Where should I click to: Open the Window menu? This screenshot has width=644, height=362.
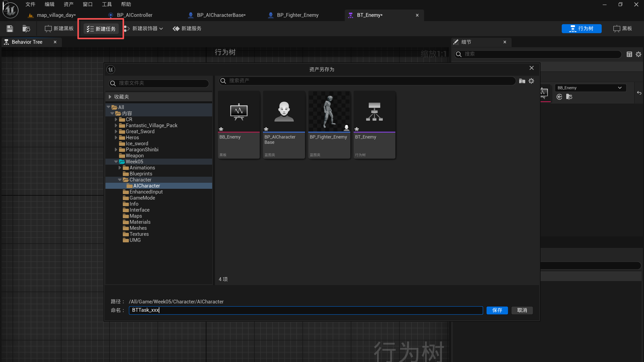(88, 4)
